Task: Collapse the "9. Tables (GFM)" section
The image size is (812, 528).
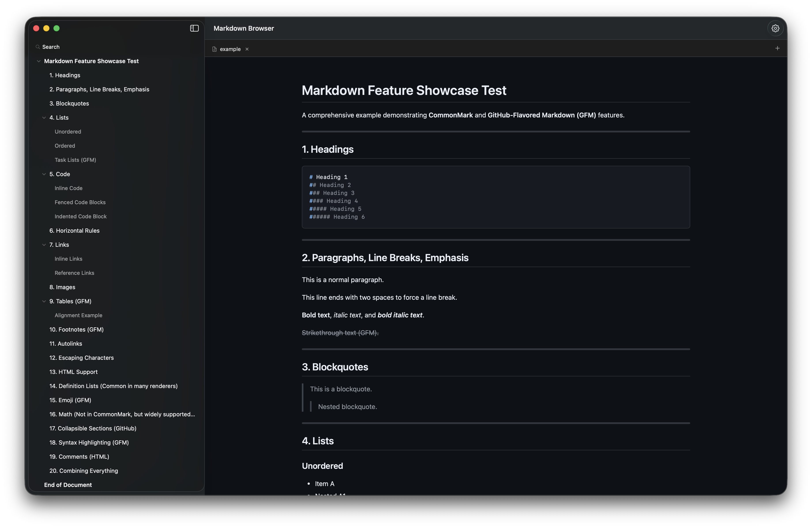Action: [x=44, y=301]
